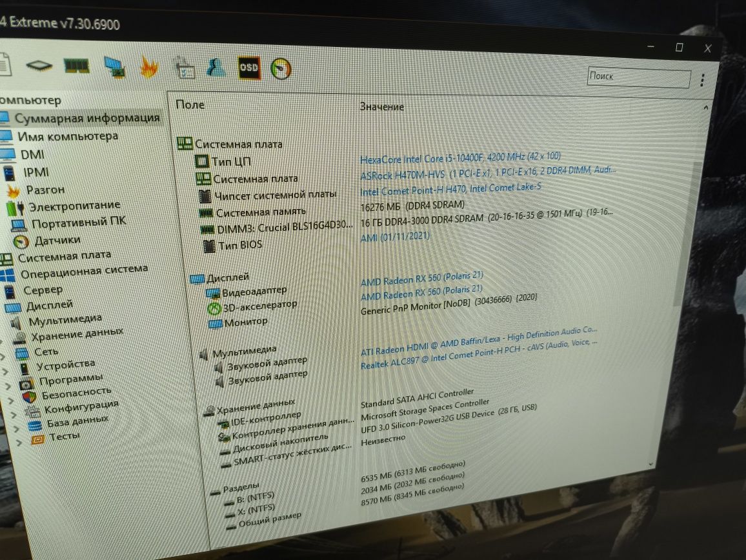Expand the Конфигурация tree node arrow
This screenshot has width=746, height=560.
point(14,415)
